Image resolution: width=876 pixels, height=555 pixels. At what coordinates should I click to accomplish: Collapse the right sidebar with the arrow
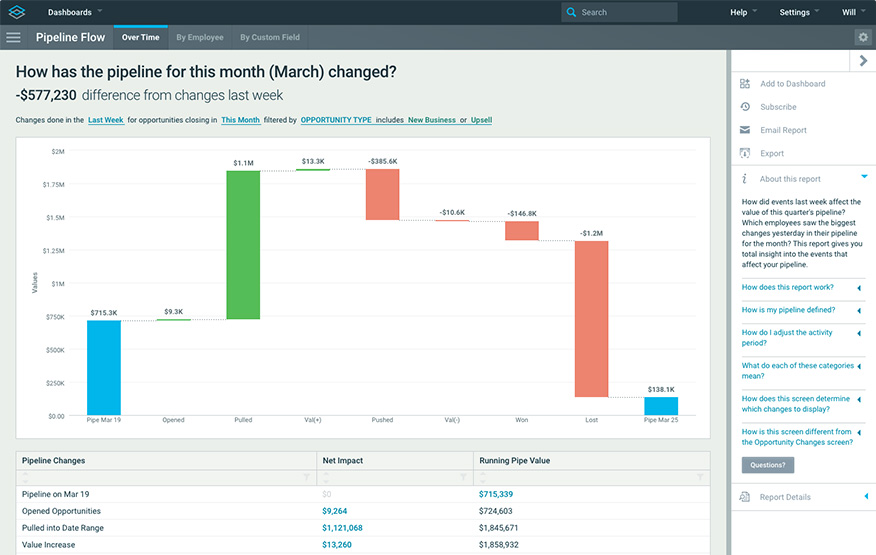[864, 62]
